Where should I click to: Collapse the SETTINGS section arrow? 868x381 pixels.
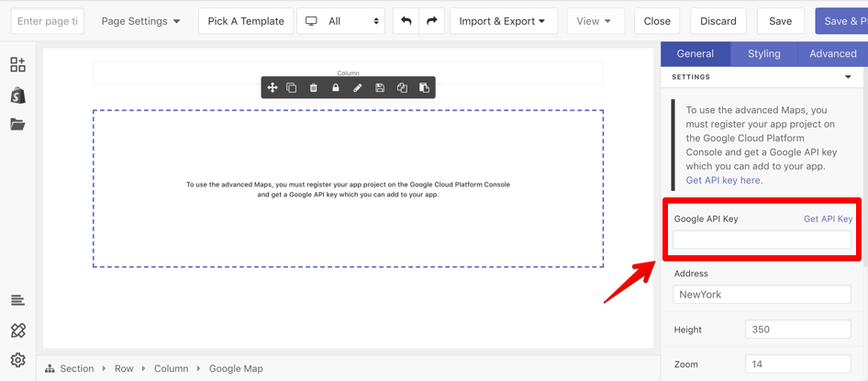(x=848, y=77)
